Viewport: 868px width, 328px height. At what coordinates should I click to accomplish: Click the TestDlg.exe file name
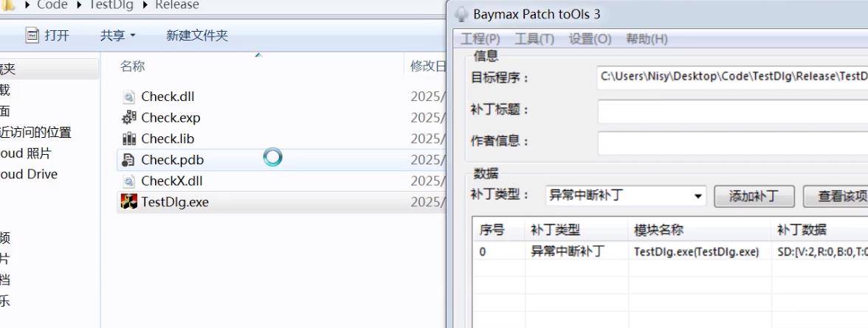click(175, 202)
